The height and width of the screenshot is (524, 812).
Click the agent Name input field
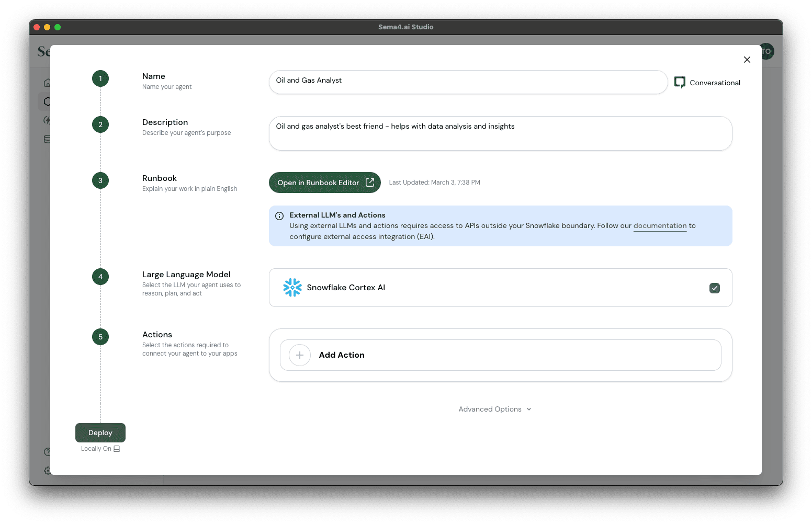[x=468, y=82]
